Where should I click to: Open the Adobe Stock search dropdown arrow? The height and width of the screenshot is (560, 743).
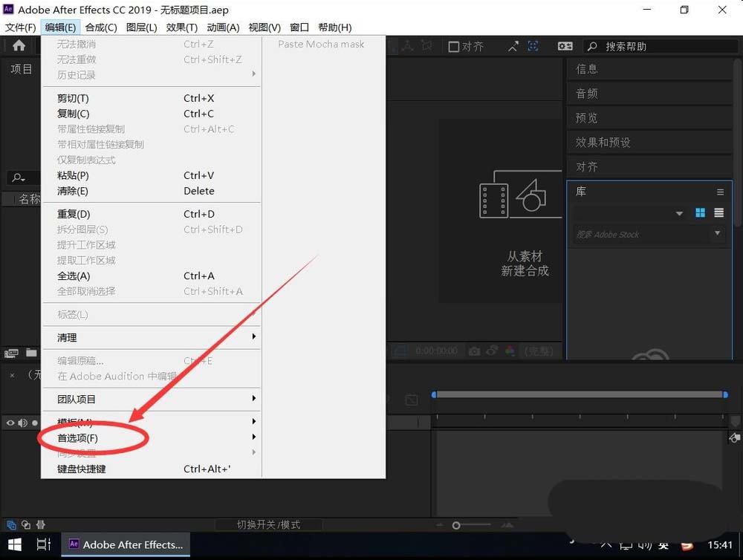point(718,233)
